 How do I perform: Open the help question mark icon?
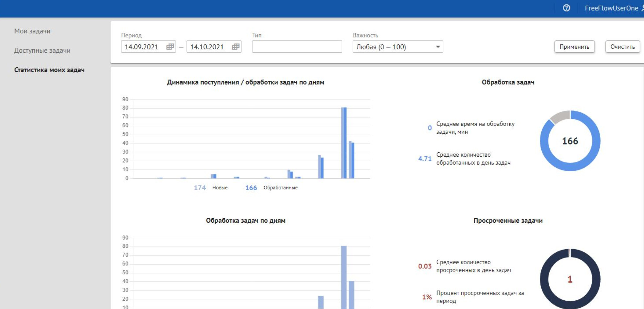point(566,8)
